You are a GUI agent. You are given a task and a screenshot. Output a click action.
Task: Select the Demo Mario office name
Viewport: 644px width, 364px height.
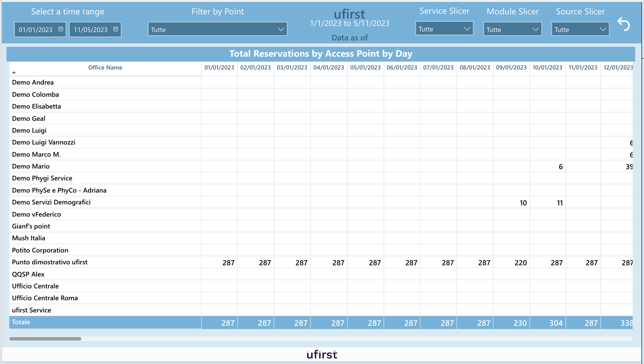[31, 166]
